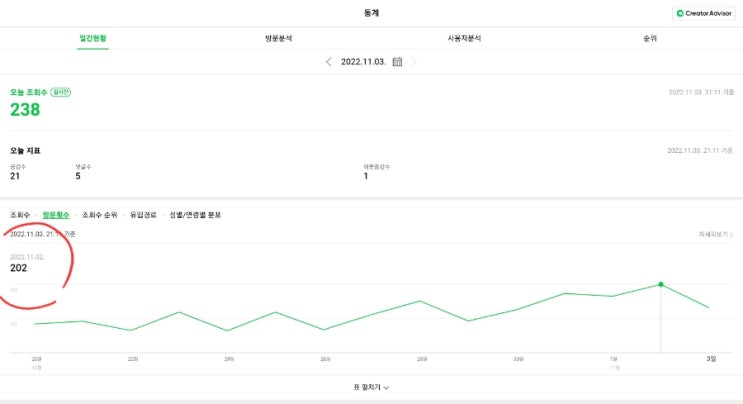
Task: Go to next date using right arrow
Action: pos(414,62)
